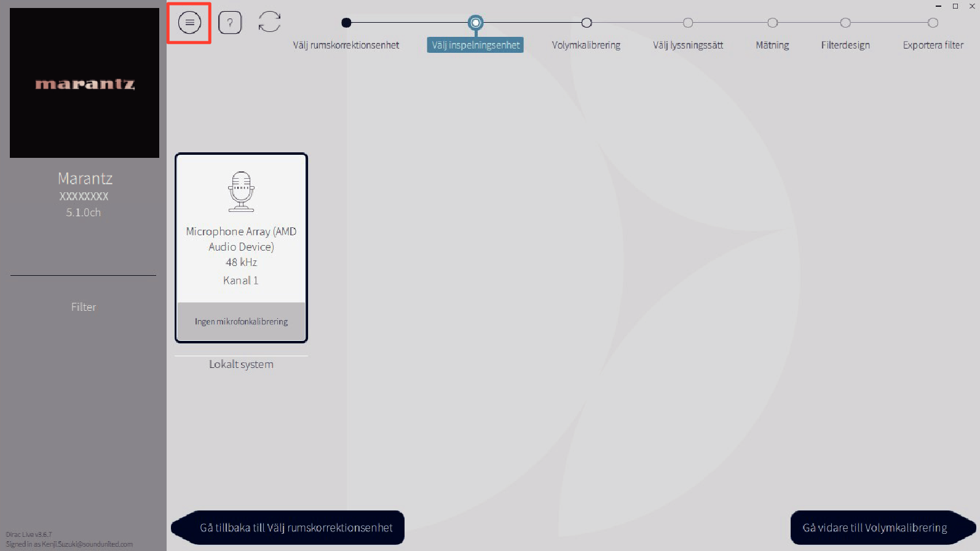The width and height of the screenshot is (980, 551).
Task: Click the Mätning progress circle
Action: (x=773, y=23)
